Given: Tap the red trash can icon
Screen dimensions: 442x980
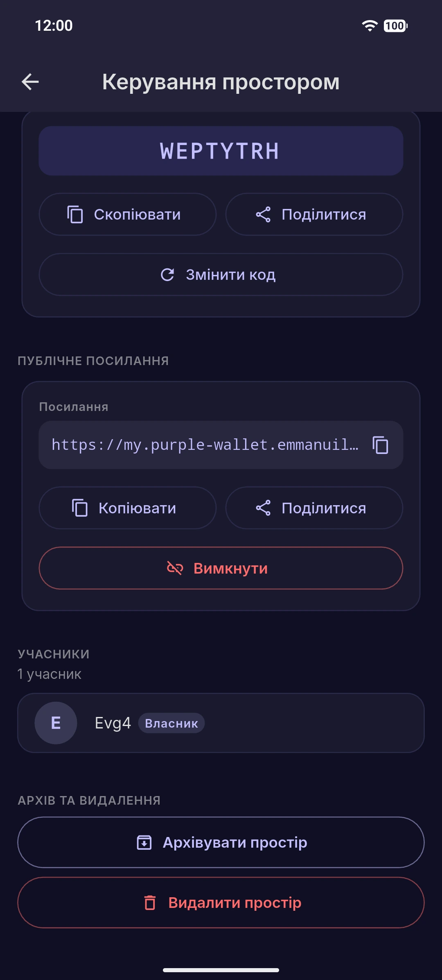Looking at the screenshot, I should [150, 903].
